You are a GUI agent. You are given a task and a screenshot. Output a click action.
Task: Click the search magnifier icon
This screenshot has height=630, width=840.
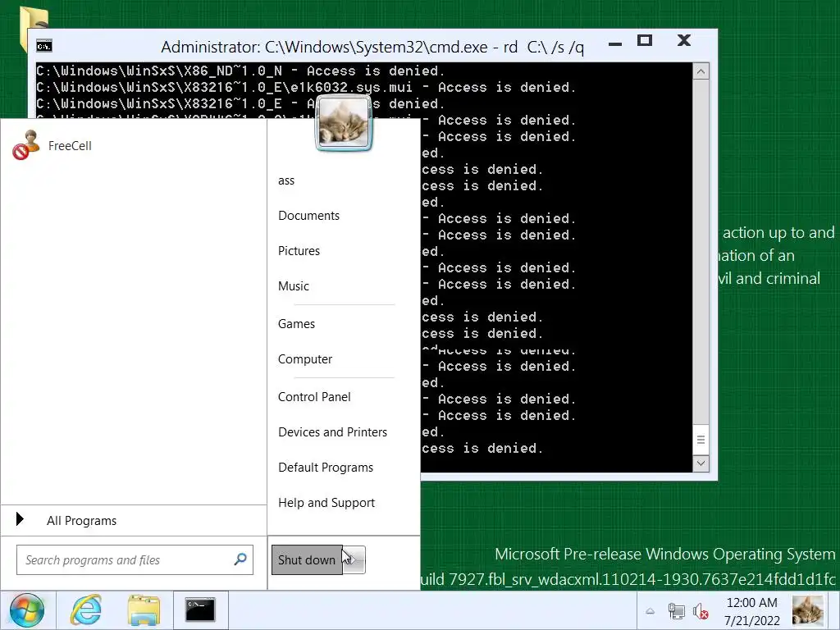click(x=240, y=559)
